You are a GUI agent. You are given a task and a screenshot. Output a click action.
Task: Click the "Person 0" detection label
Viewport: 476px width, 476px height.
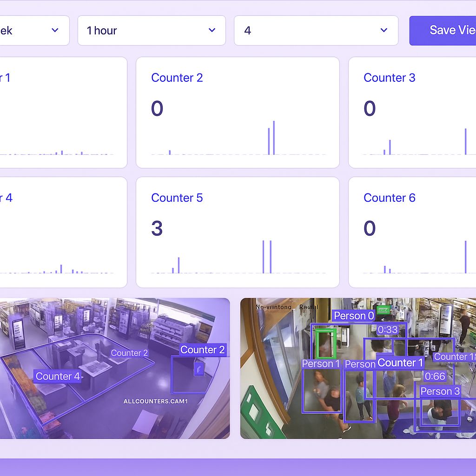tap(354, 316)
